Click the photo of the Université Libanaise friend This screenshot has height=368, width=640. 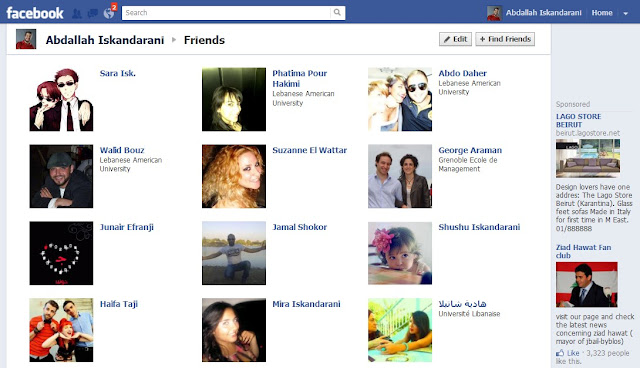click(x=400, y=330)
